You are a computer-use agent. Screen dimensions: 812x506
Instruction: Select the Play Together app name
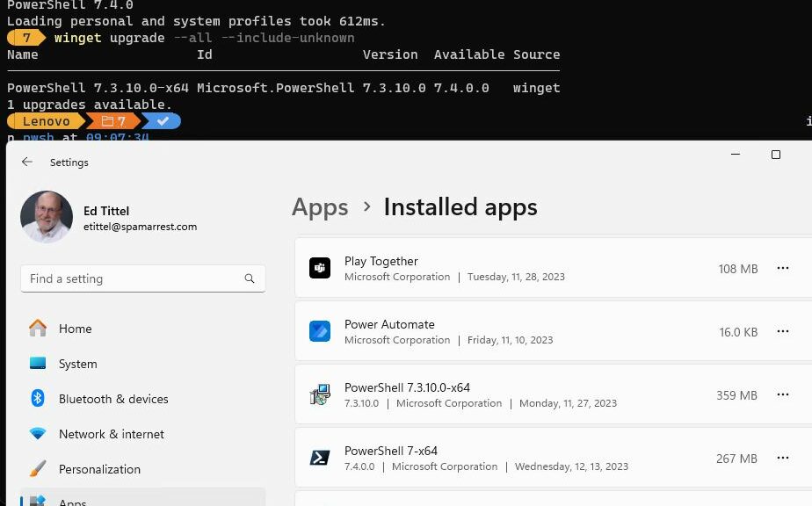click(x=381, y=261)
